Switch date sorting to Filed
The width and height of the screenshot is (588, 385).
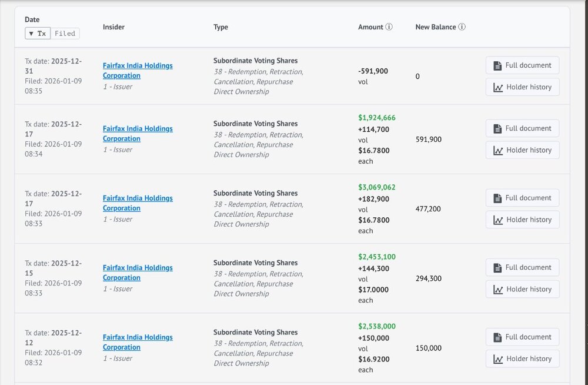tap(65, 34)
